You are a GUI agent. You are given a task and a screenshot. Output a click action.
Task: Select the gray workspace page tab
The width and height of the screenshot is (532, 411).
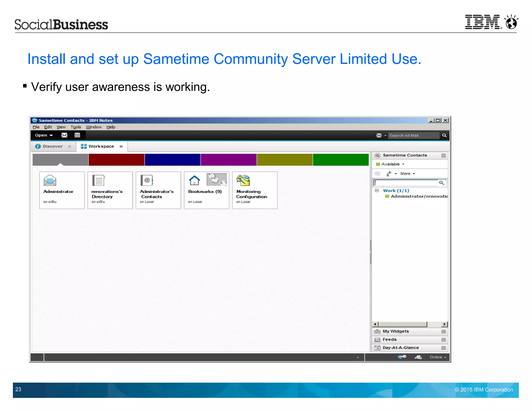[x=60, y=160]
